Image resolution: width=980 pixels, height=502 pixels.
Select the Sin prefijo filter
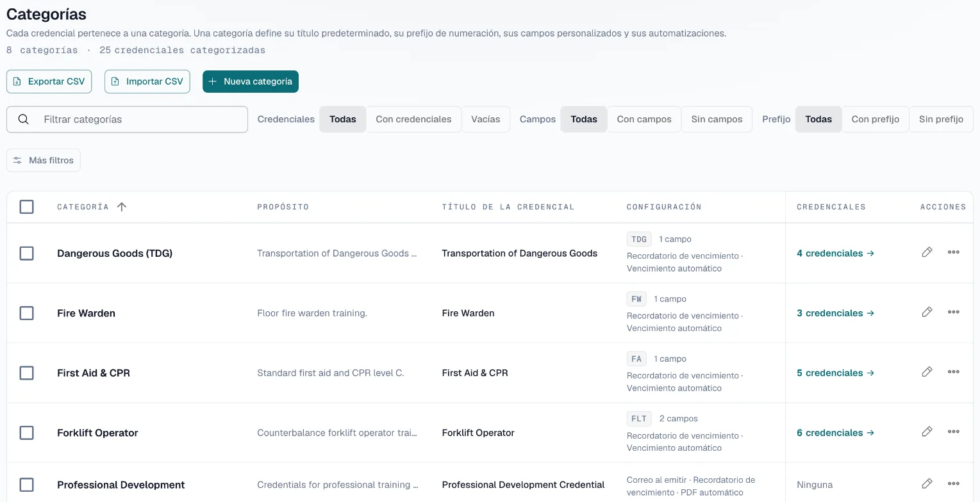[941, 119]
